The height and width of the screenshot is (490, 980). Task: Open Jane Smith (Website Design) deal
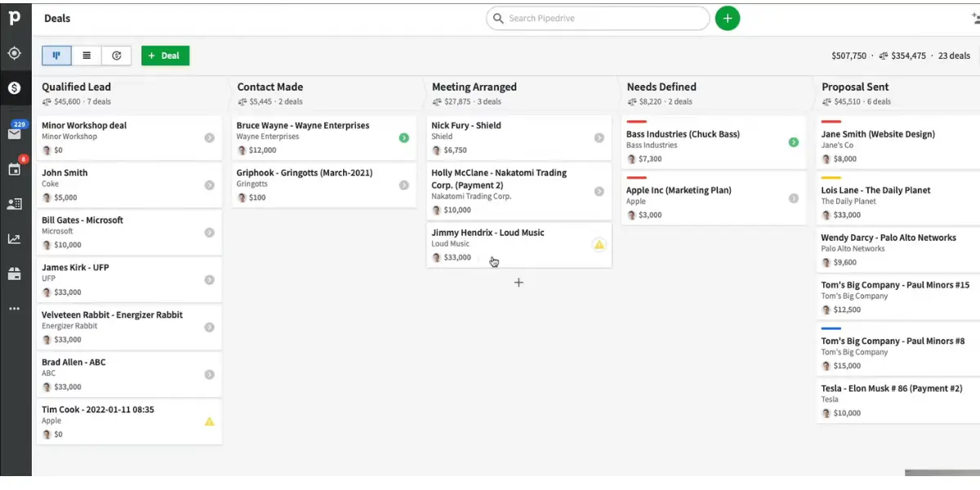tap(878, 135)
